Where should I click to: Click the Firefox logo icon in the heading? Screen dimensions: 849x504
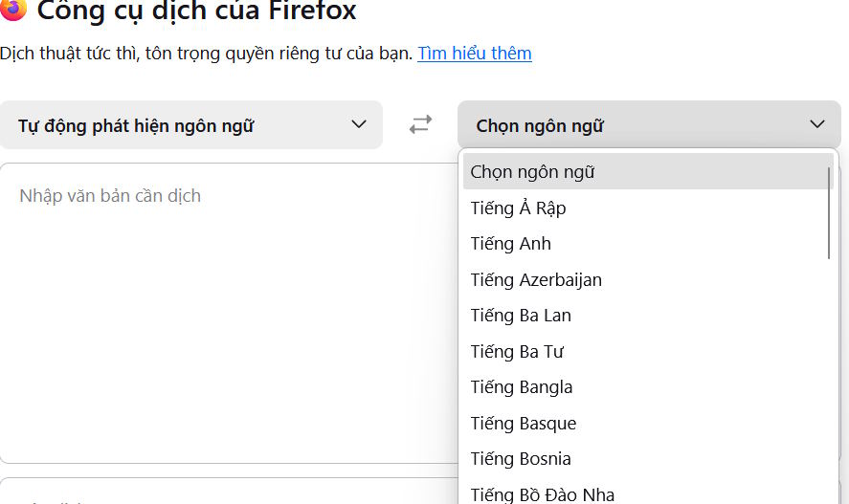(13, 10)
